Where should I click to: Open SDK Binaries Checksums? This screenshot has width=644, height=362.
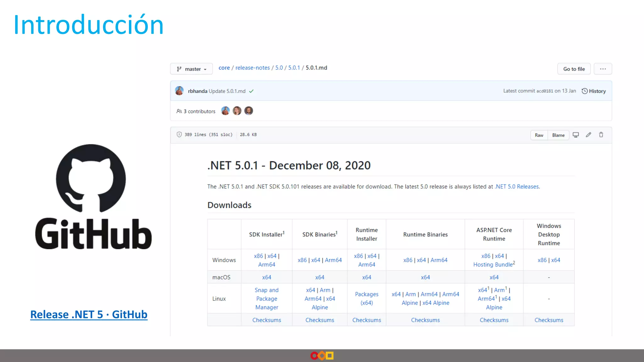[x=319, y=320]
